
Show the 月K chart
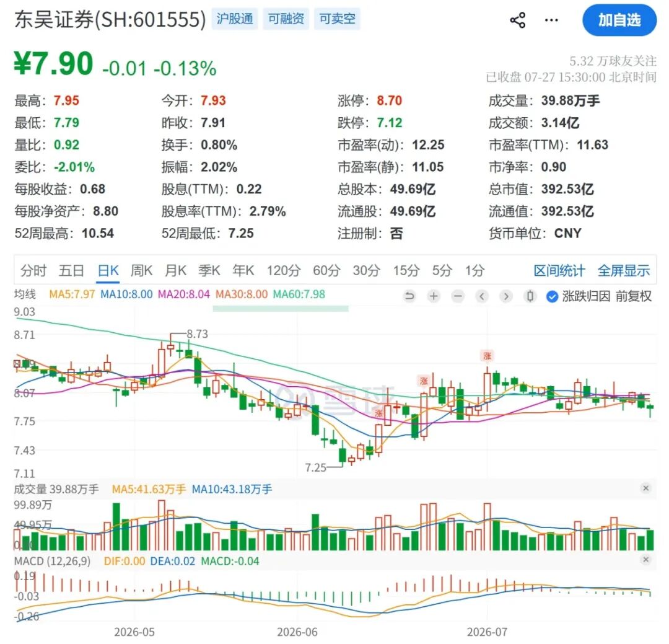(x=175, y=270)
